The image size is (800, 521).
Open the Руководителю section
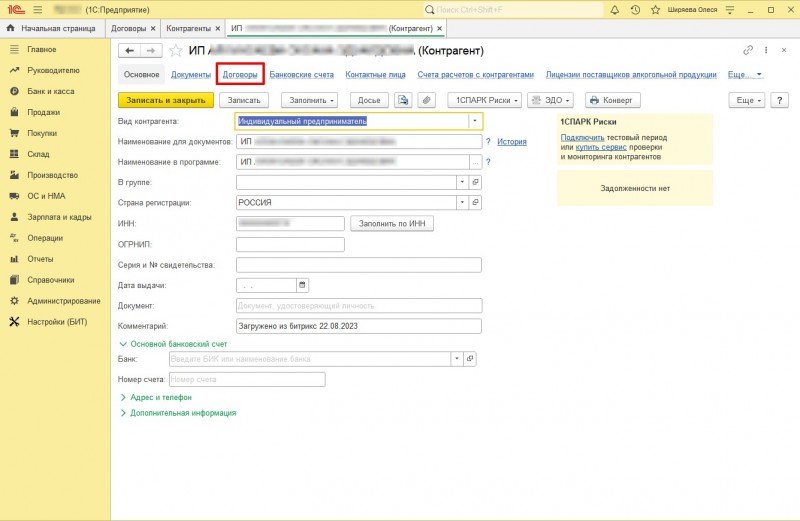click(x=53, y=70)
